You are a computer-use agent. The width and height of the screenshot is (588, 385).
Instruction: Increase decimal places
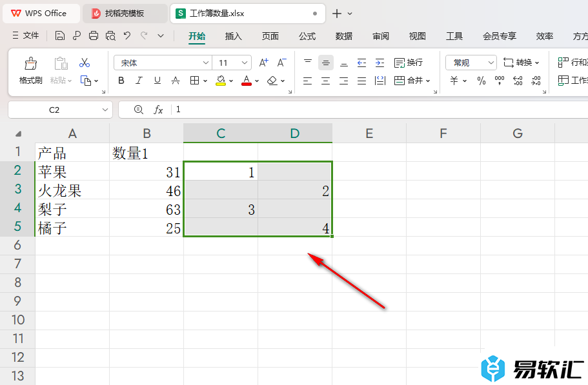[518, 81]
